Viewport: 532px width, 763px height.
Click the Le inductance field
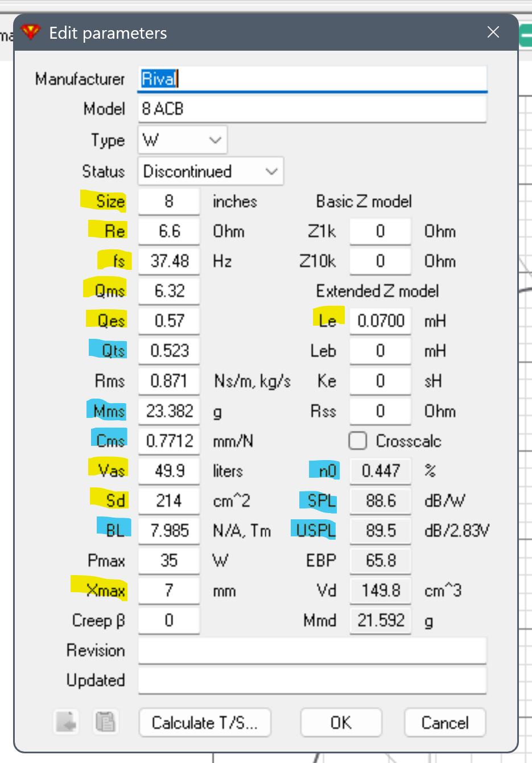tap(380, 321)
